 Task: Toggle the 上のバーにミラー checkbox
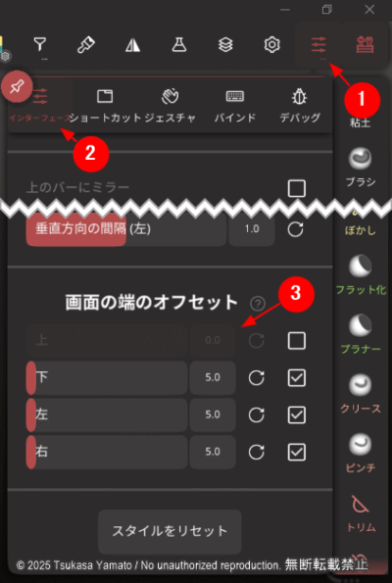point(297,188)
